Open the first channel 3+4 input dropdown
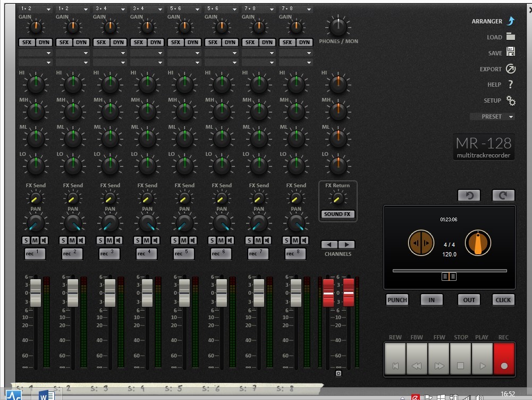 [x=109, y=9]
